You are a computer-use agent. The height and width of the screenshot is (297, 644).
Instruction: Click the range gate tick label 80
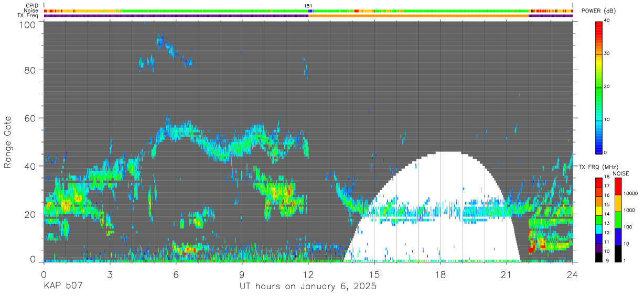click(x=30, y=70)
